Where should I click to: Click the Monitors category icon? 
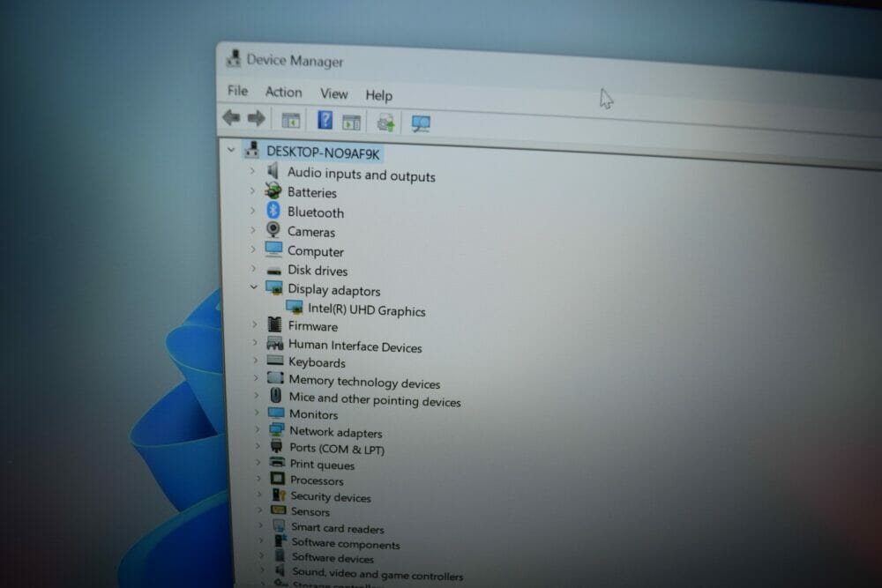coord(276,413)
